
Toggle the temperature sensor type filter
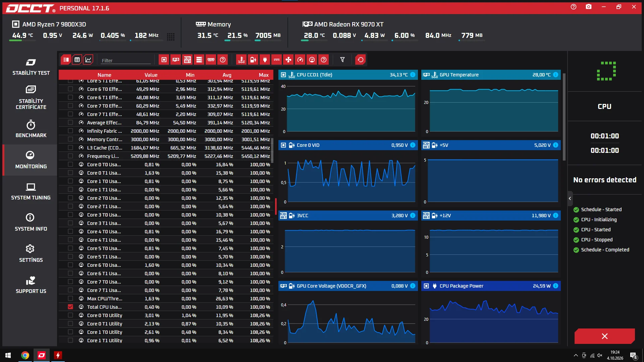pos(241,60)
